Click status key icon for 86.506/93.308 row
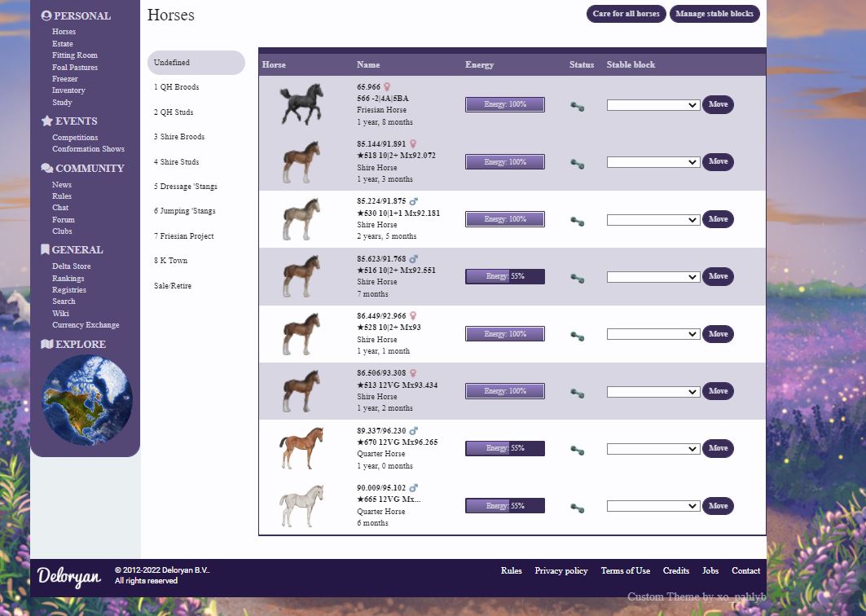This screenshot has width=866, height=616. point(577,394)
